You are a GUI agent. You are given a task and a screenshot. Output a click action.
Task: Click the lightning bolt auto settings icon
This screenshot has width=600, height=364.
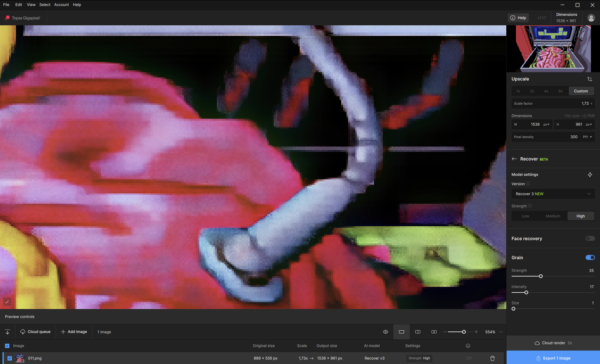[590, 175]
